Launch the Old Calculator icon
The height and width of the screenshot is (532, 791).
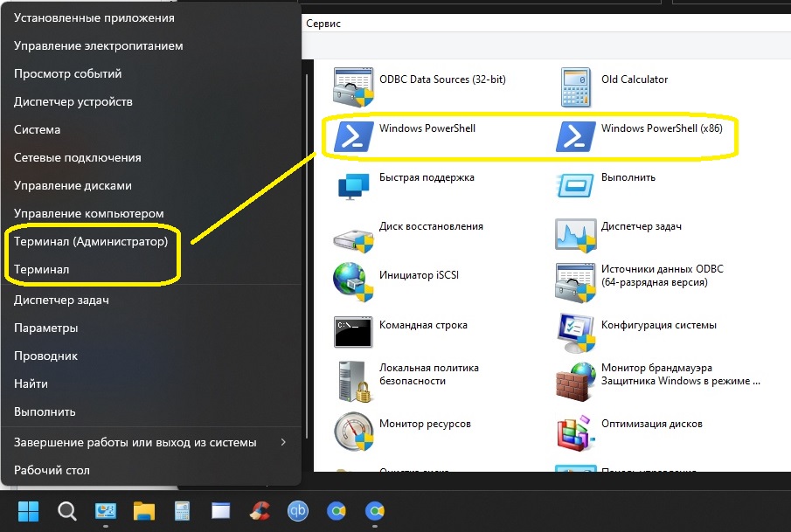pos(575,87)
